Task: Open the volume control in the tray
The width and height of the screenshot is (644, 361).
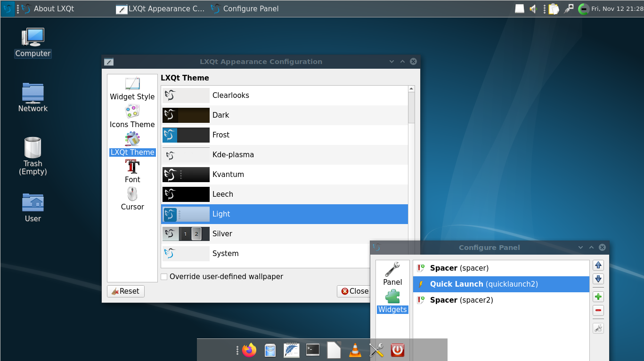Action: click(533, 8)
